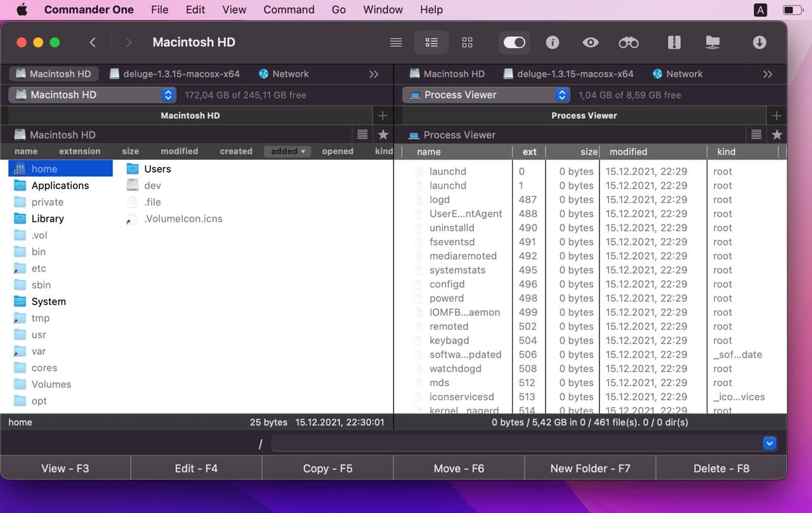The width and height of the screenshot is (812, 513).
Task: Sort process list by ext column
Action: 529,152
